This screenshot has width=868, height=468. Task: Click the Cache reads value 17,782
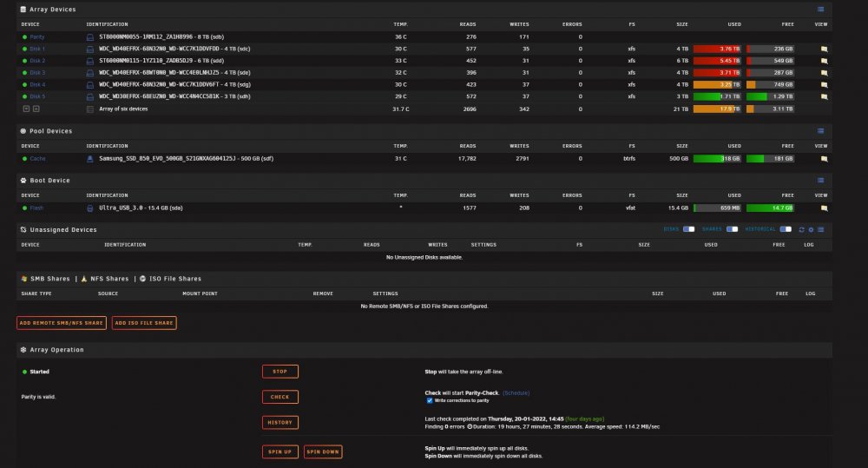click(x=467, y=159)
